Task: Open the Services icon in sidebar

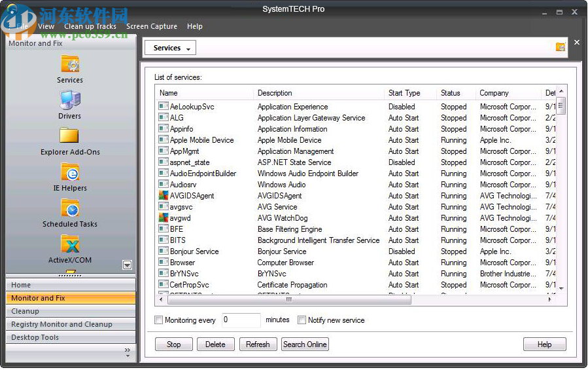Action: [x=70, y=64]
